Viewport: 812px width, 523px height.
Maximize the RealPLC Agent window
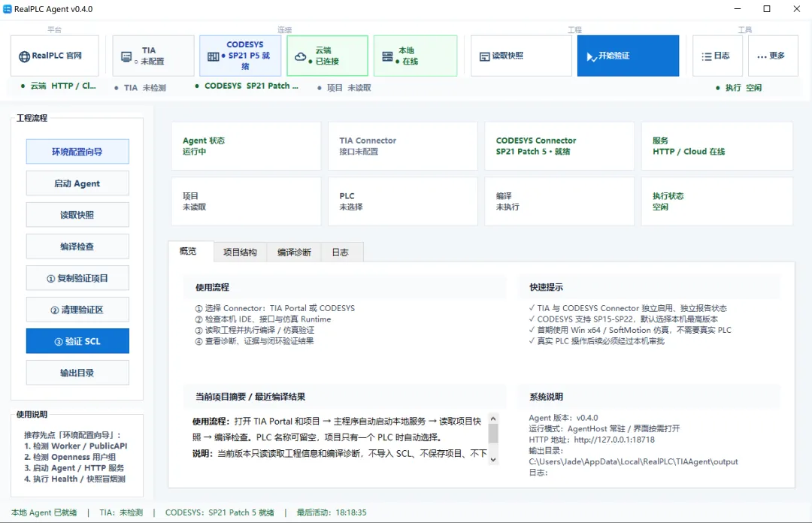[x=767, y=9]
